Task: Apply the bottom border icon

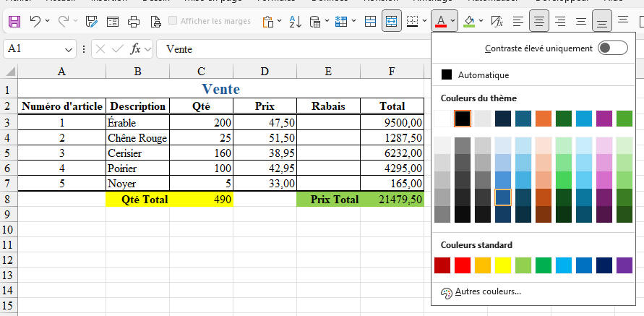Action: coord(413,21)
